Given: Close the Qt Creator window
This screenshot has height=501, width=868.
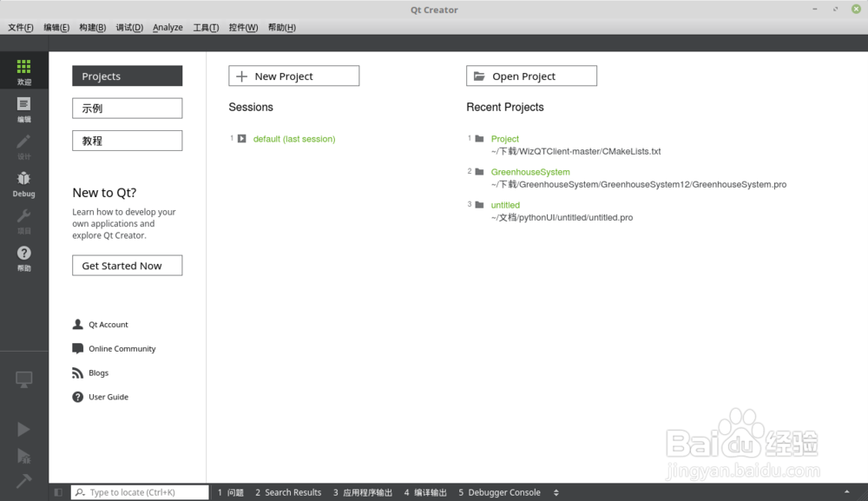Looking at the screenshot, I should 856,9.
